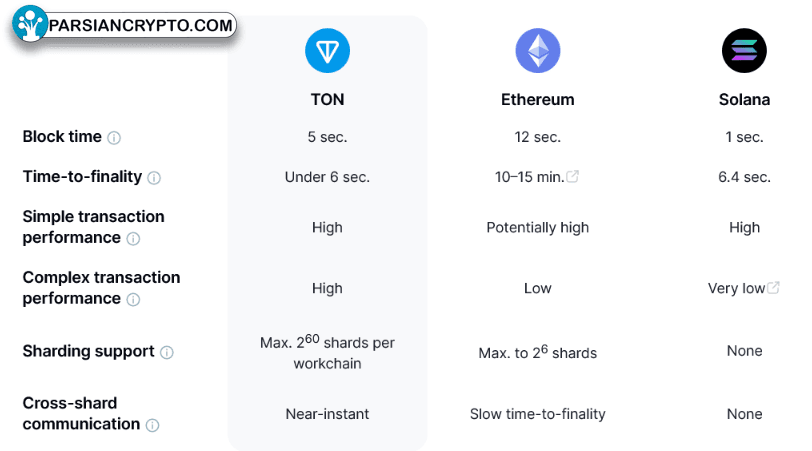Click info icon beside Simple transaction performance
The width and height of the screenshot is (812, 451).
tap(133, 239)
